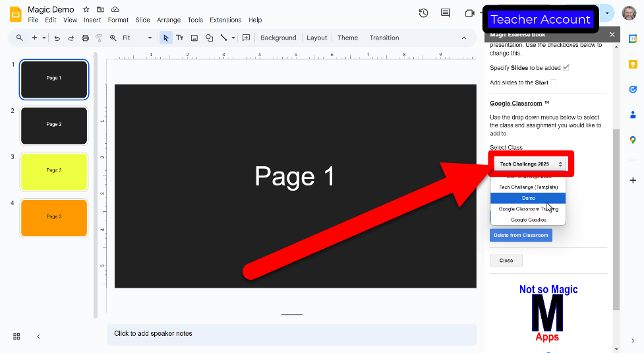
Task: Redo the last action
Action: (x=71, y=38)
